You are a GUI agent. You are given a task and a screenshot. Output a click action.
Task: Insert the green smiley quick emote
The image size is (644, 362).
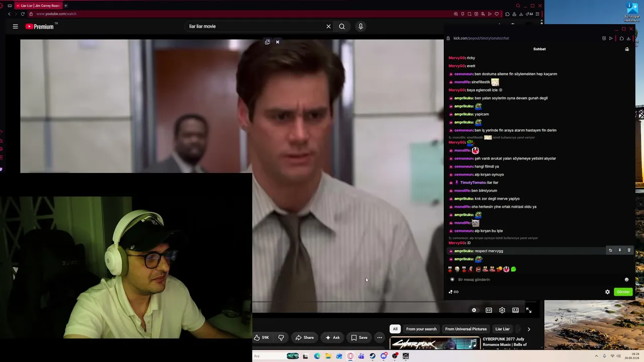click(513, 269)
